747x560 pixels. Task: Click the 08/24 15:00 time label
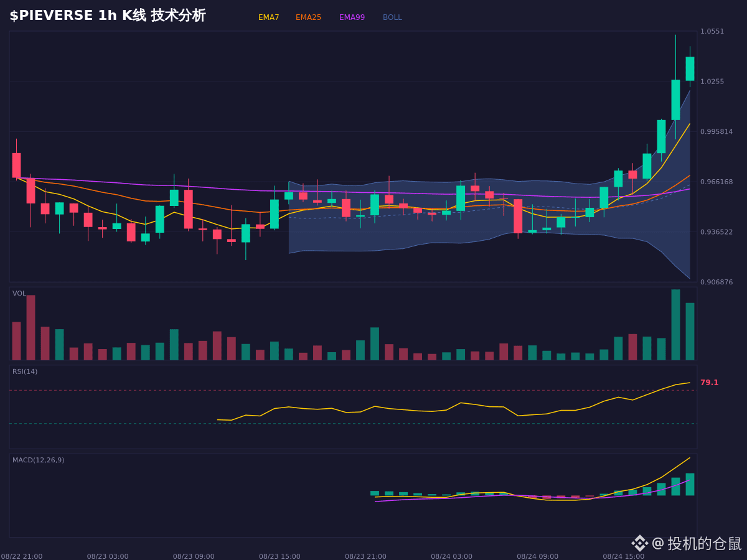(623, 556)
